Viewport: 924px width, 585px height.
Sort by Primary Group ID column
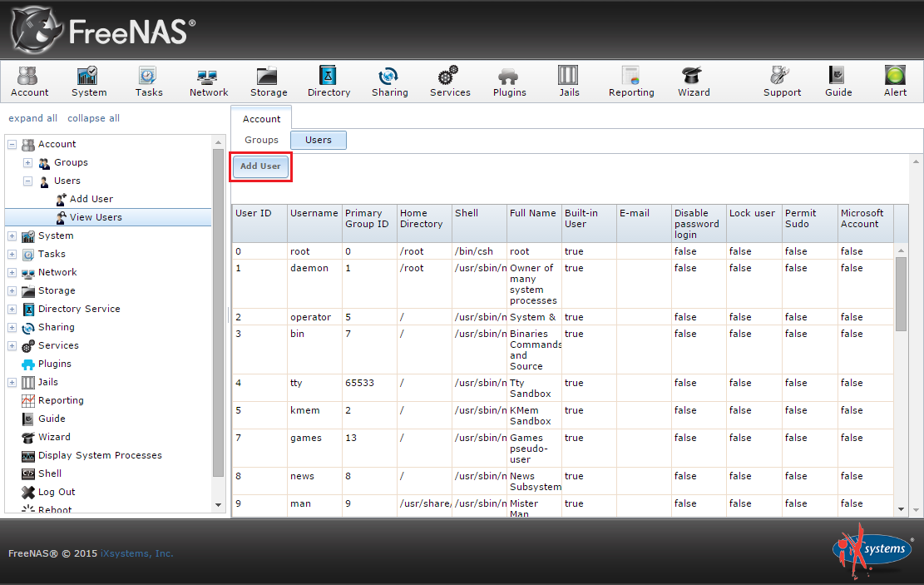(369, 224)
